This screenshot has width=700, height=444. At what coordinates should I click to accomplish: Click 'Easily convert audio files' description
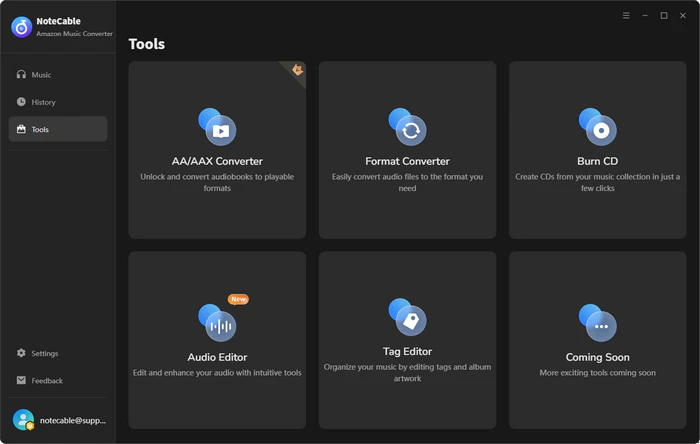pos(407,182)
